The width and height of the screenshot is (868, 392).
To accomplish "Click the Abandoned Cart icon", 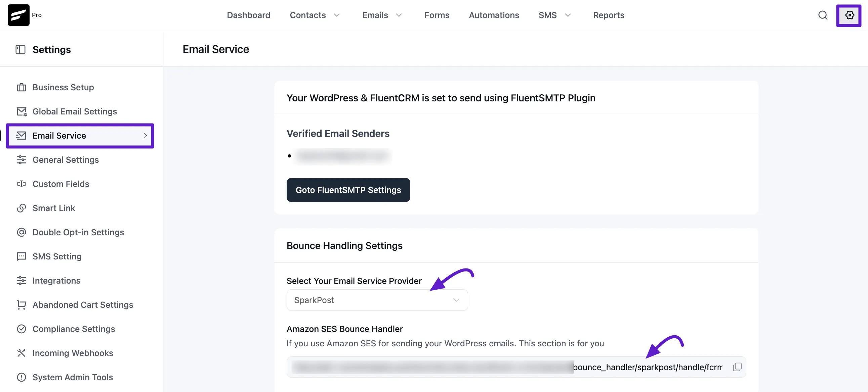I will (22, 305).
